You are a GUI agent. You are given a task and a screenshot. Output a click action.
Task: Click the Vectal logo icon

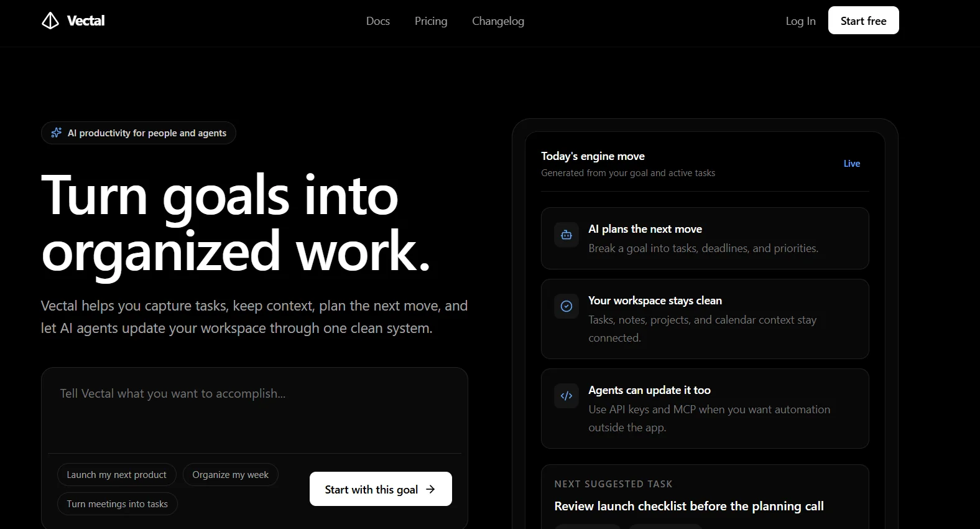coord(50,21)
